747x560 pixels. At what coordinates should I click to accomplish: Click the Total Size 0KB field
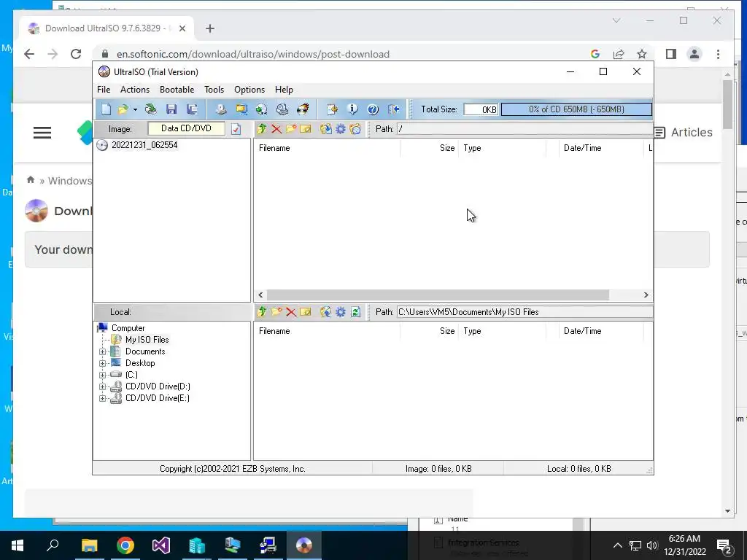[481, 109]
